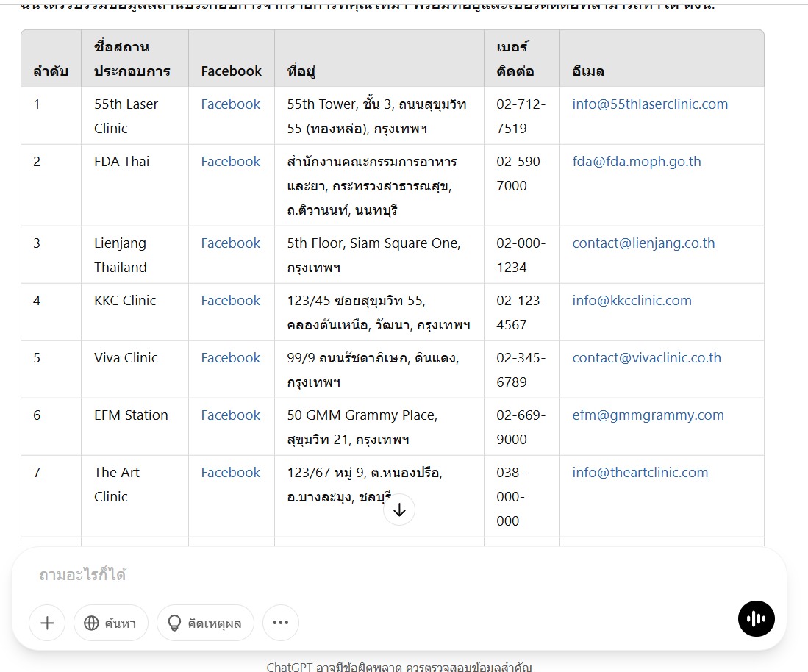Click the voice mode waveform icon
808x672 pixels.
756,619
